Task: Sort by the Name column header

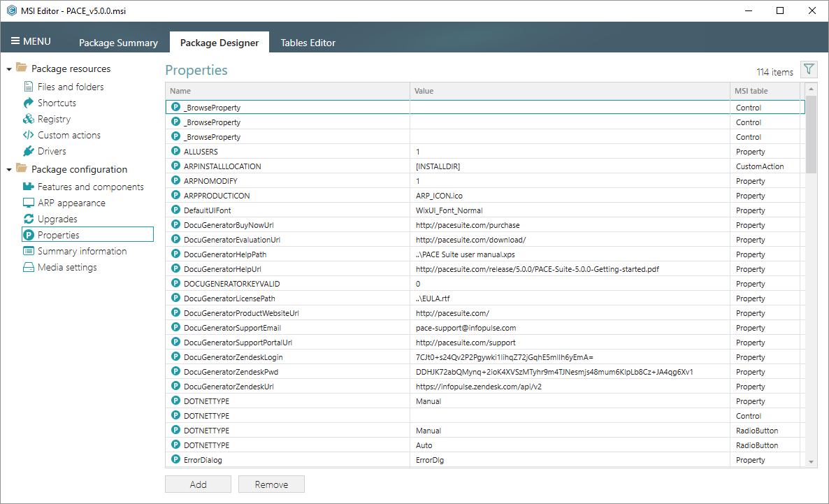Action: (x=287, y=91)
